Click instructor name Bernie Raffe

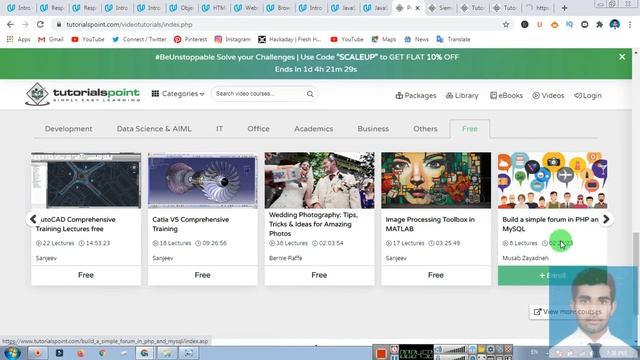(x=286, y=258)
